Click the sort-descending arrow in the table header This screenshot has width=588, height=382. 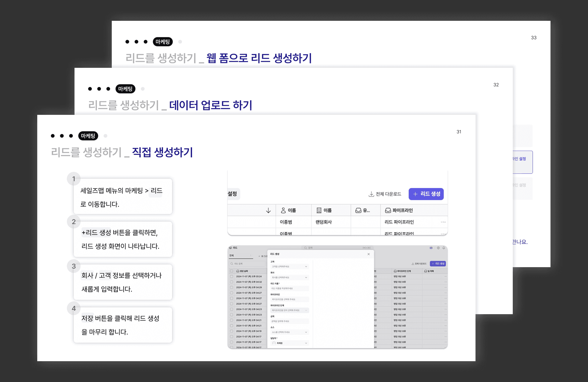[x=268, y=211]
